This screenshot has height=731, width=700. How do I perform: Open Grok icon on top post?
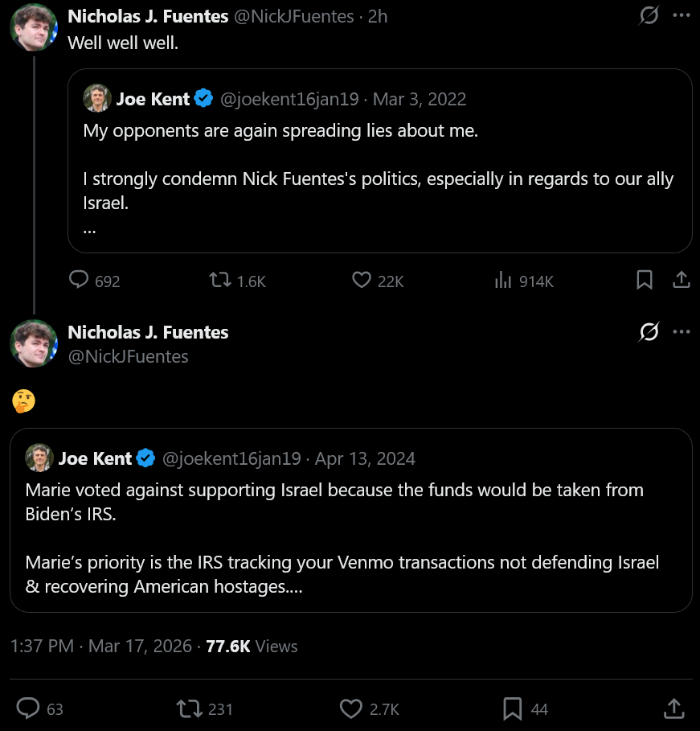coord(649,16)
